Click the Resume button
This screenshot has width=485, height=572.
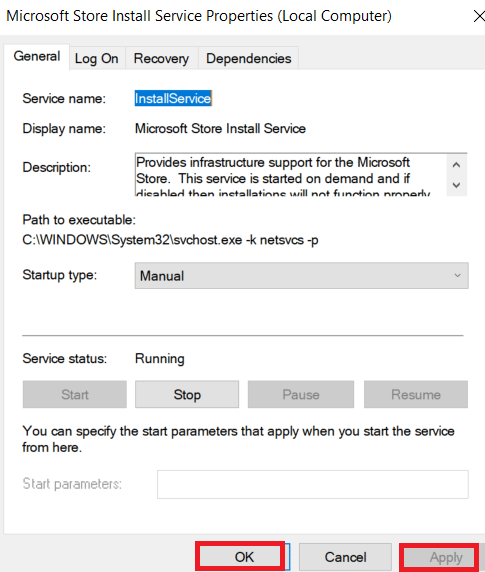click(416, 394)
